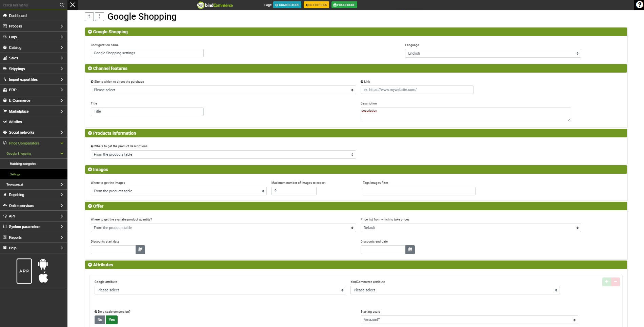Expand Reports menu in sidebar
The image size is (644, 327).
tap(34, 237)
